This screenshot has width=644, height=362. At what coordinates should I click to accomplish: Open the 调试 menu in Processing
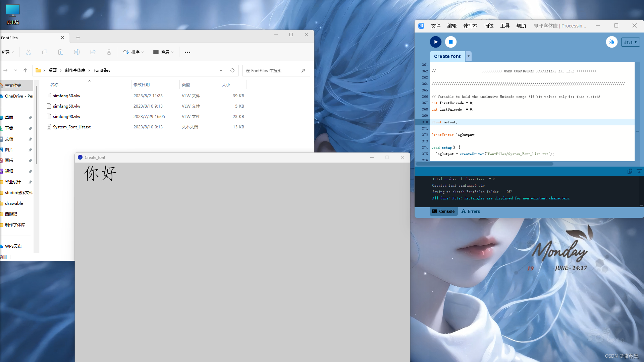point(489,25)
